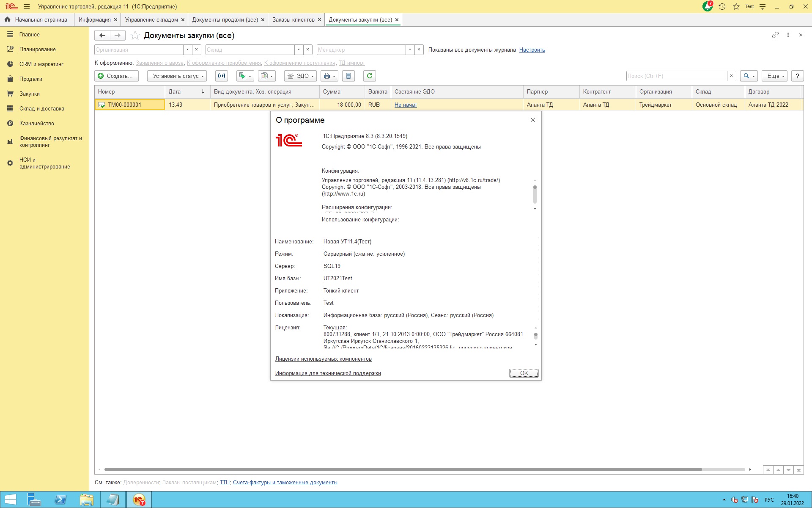Open the reports toolbar icon dropdown
This screenshot has width=812, height=508.
click(266, 76)
